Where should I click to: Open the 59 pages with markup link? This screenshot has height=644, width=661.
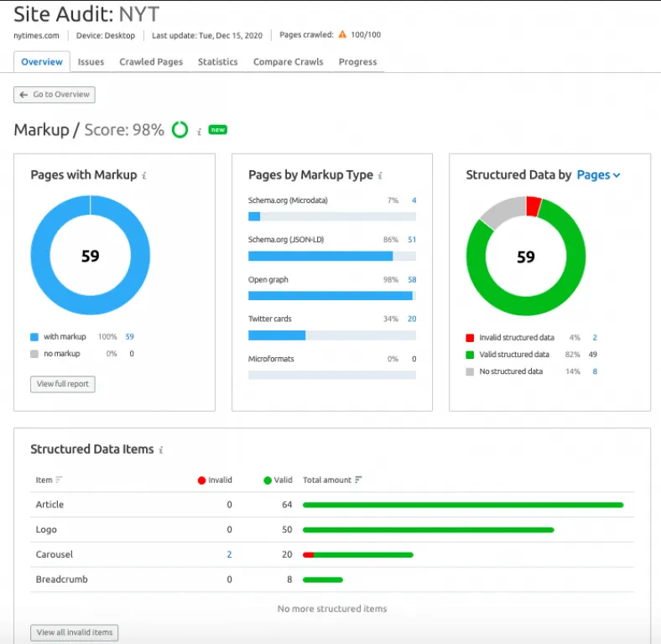(129, 337)
